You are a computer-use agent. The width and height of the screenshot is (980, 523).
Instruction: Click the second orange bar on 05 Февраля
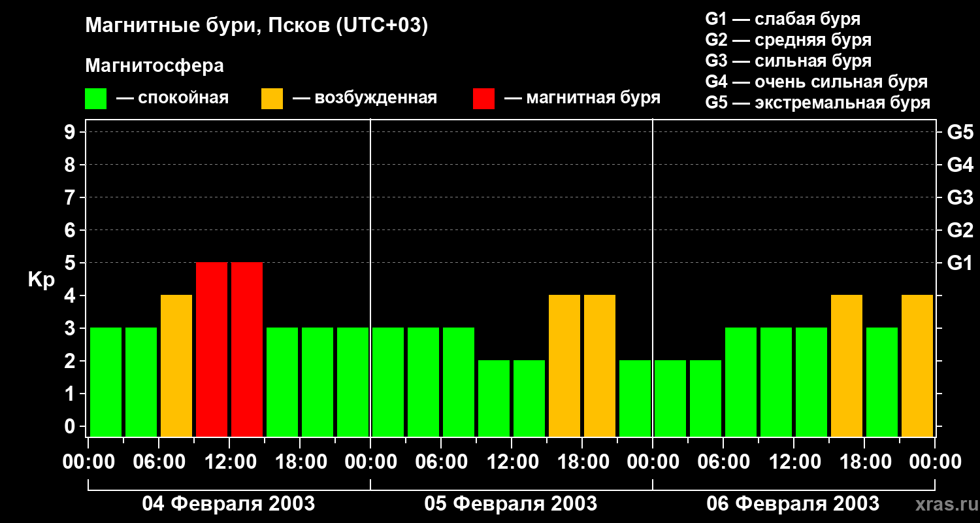(x=600, y=365)
